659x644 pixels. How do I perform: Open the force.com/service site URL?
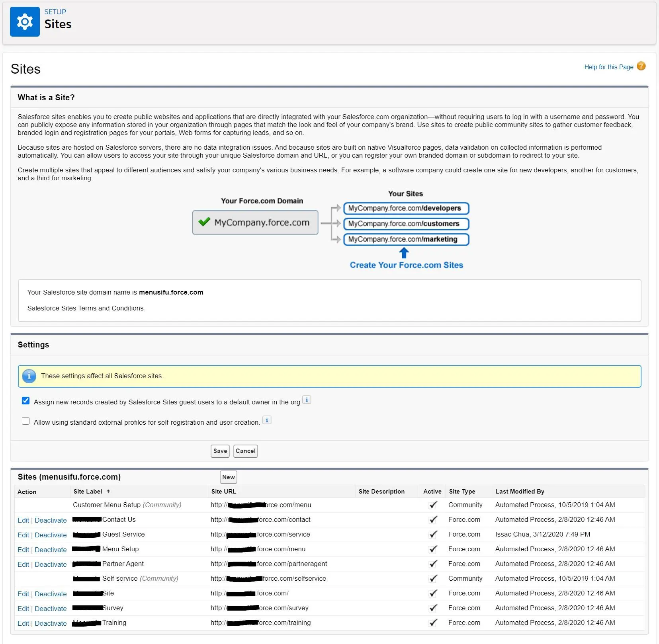[x=260, y=534]
